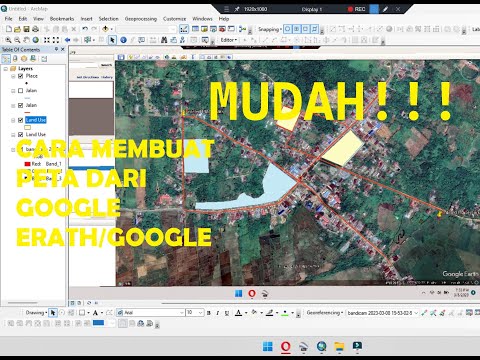Open an existing map document
This screenshot has width=480, height=360.
(x=18, y=29)
